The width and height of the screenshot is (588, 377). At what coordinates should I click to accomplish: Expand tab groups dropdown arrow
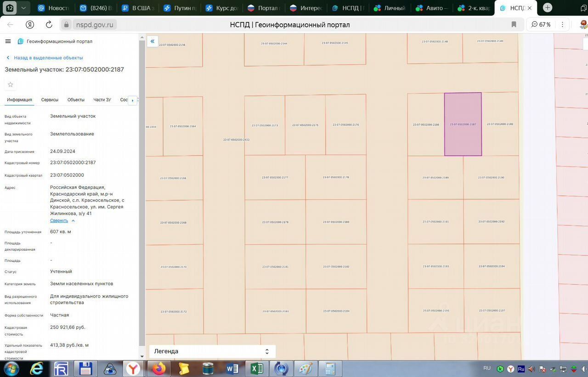pos(24,8)
